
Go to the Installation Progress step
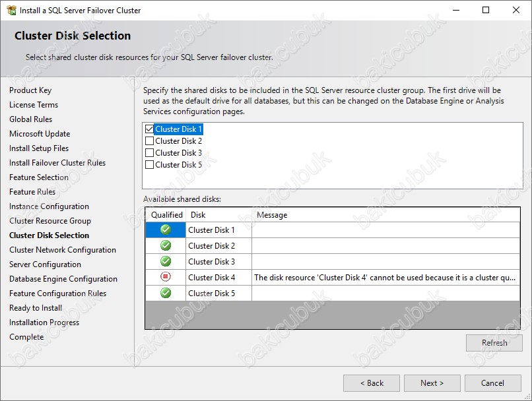[x=44, y=323]
